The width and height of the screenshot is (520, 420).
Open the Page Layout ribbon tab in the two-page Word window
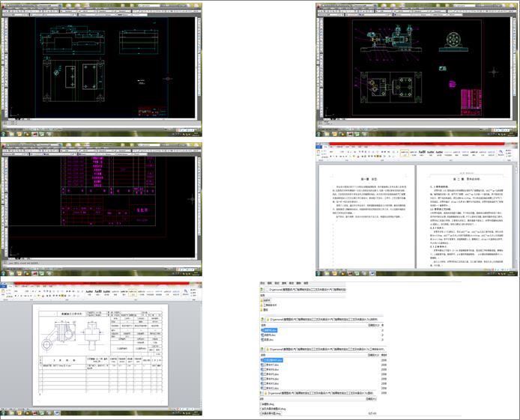coord(340,147)
